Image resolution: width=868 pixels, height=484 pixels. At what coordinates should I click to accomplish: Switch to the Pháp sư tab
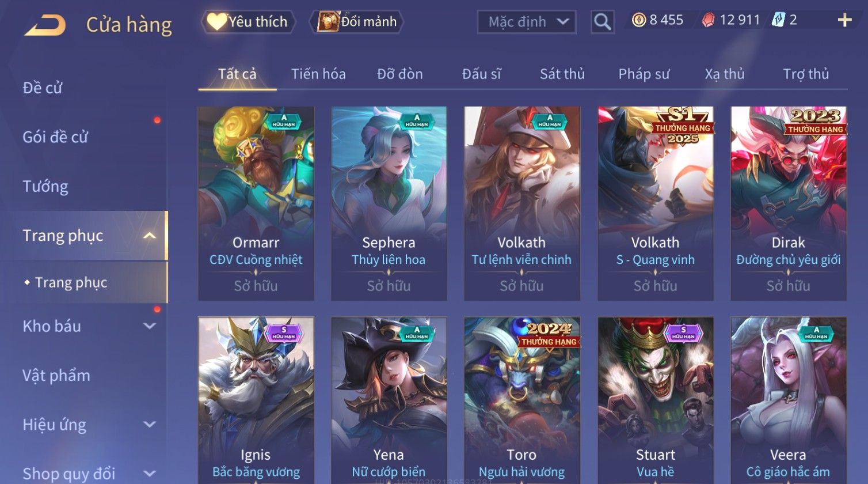click(644, 74)
